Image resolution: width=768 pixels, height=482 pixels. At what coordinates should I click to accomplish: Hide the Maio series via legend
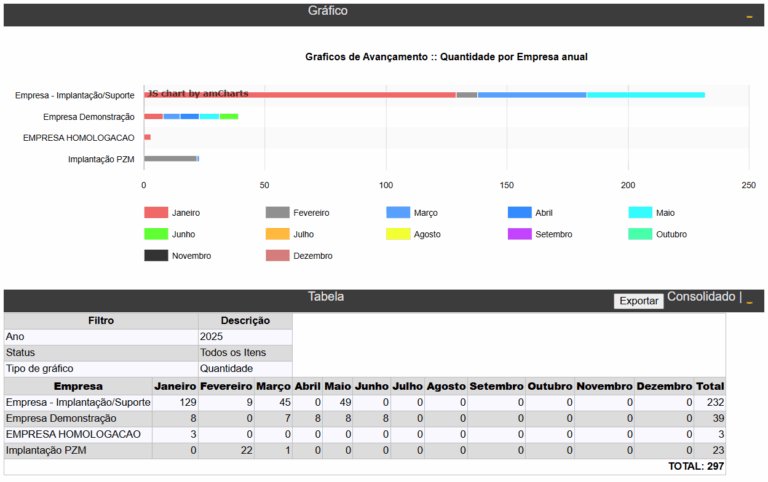pos(640,213)
